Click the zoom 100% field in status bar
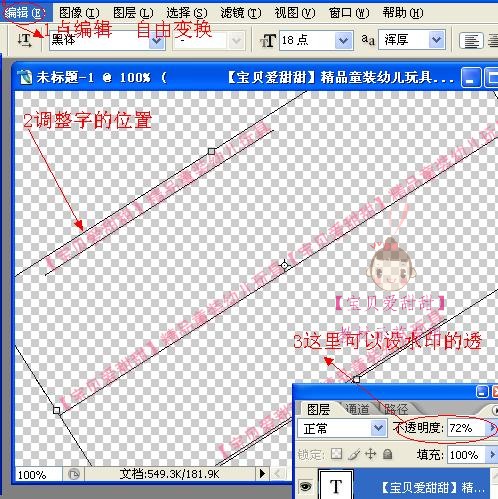Image resolution: width=498 pixels, height=499 pixels. tap(38, 474)
